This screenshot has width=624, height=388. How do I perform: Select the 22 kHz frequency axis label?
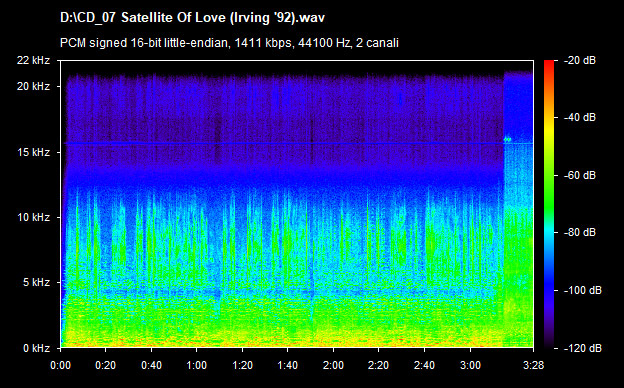33,60
